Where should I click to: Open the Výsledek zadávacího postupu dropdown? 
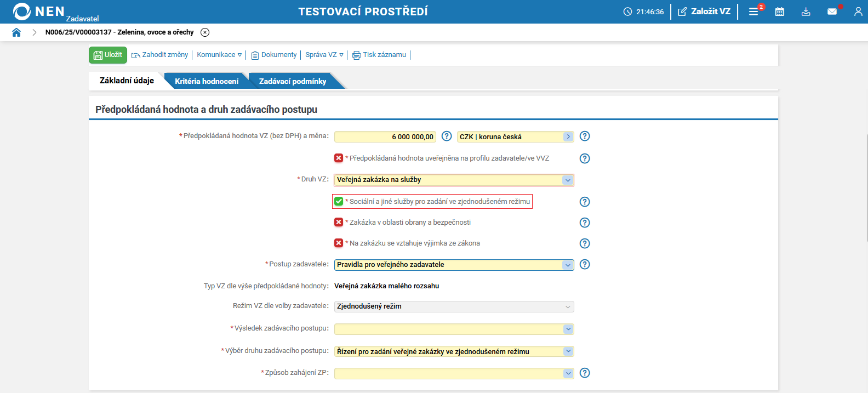click(568, 329)
